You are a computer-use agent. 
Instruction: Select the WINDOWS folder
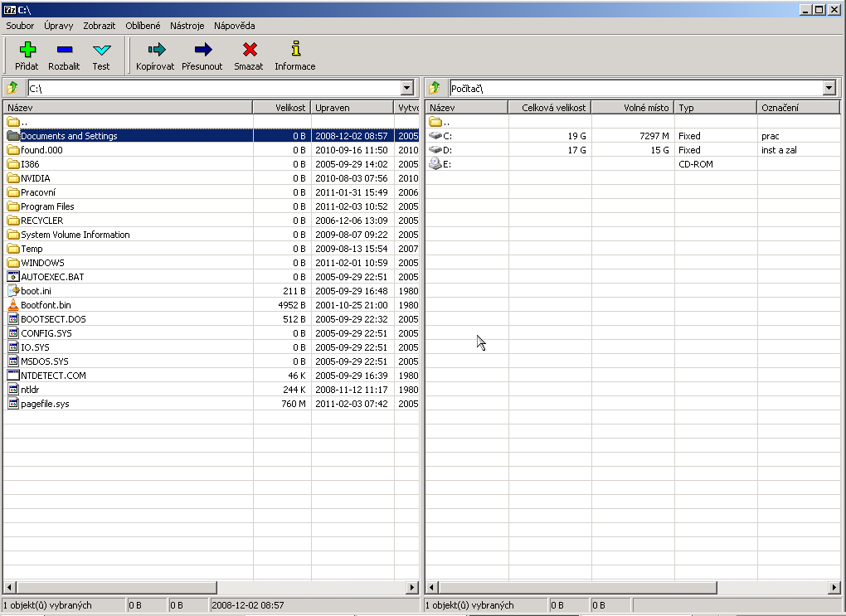click(x=42, y=263)
